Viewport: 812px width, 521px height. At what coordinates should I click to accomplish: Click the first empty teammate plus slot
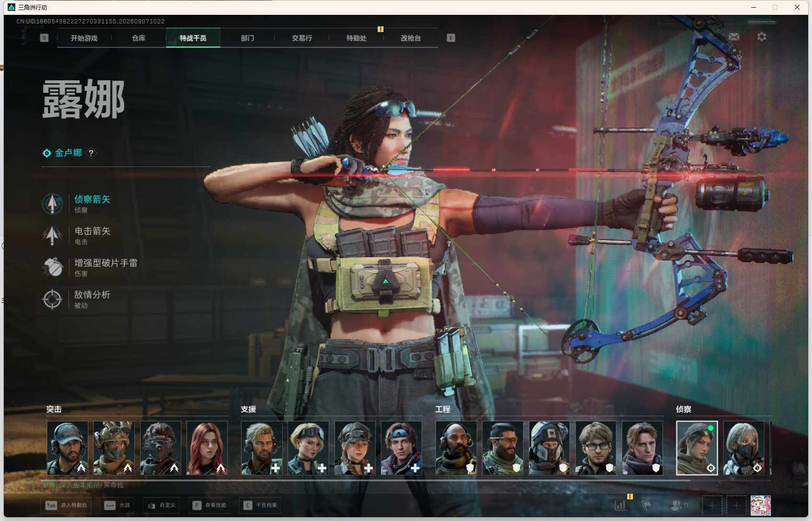(x=712, y=505)
